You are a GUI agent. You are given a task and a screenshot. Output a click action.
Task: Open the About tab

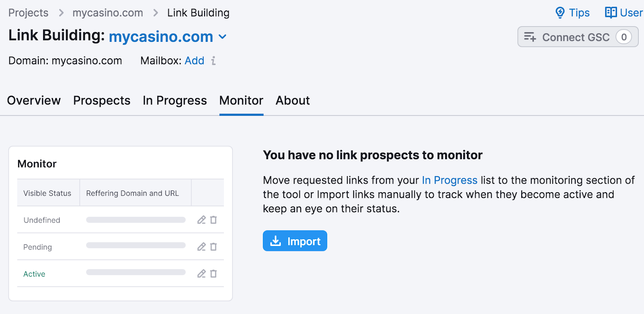click(x=292, y=101)
